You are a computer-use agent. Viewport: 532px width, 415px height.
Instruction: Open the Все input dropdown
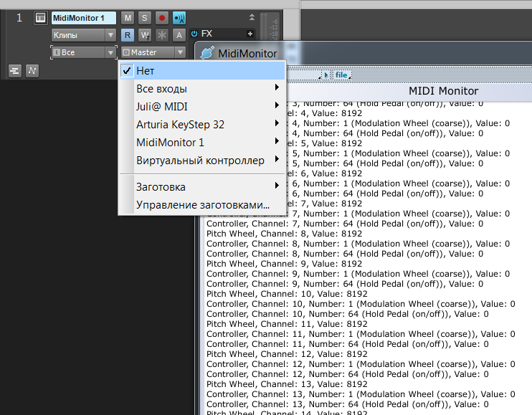coord(84,52)
